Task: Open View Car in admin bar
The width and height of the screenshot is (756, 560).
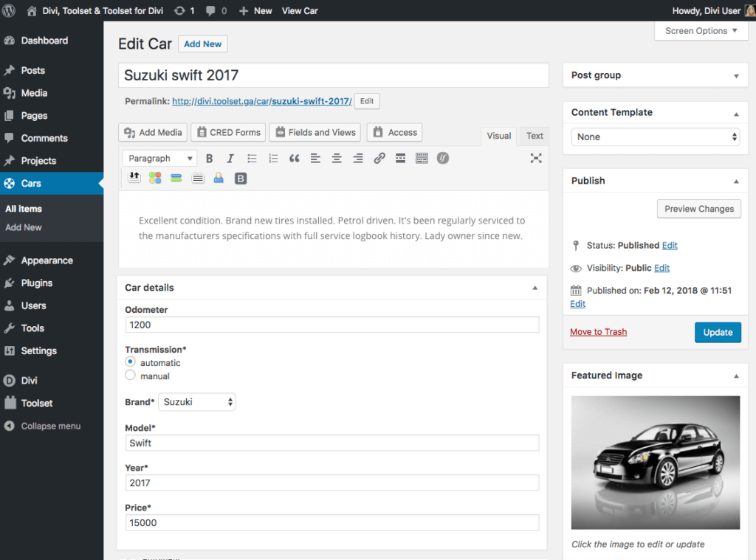Action: [x=300, y=10]
